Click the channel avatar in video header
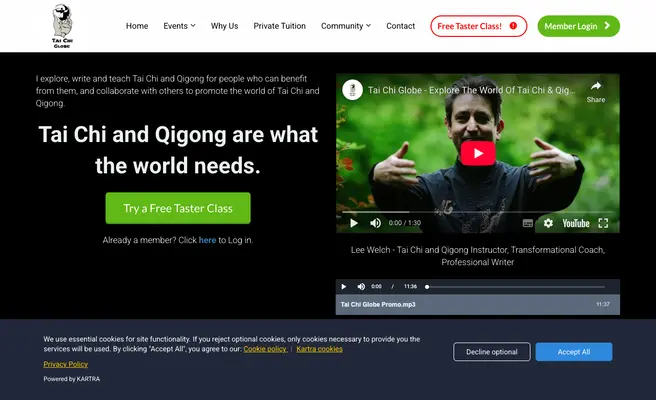656x400 pixels. pyautogui.click(x=352, y=89)
